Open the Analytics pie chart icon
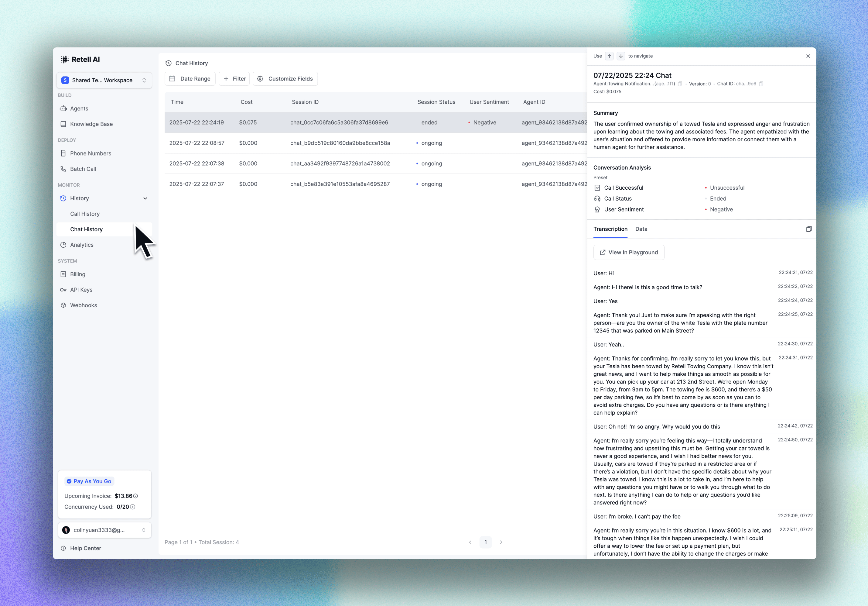This screenshot has height=606, width=868. pyautogui.click(x=63, y=245)
